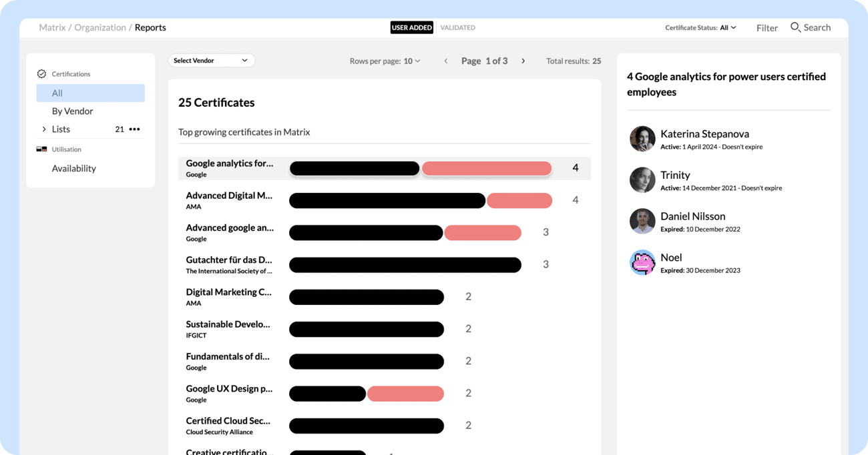The image size is (868, 455).
Task: Open the Select Vendor dropdown
Action: point(211,61)
